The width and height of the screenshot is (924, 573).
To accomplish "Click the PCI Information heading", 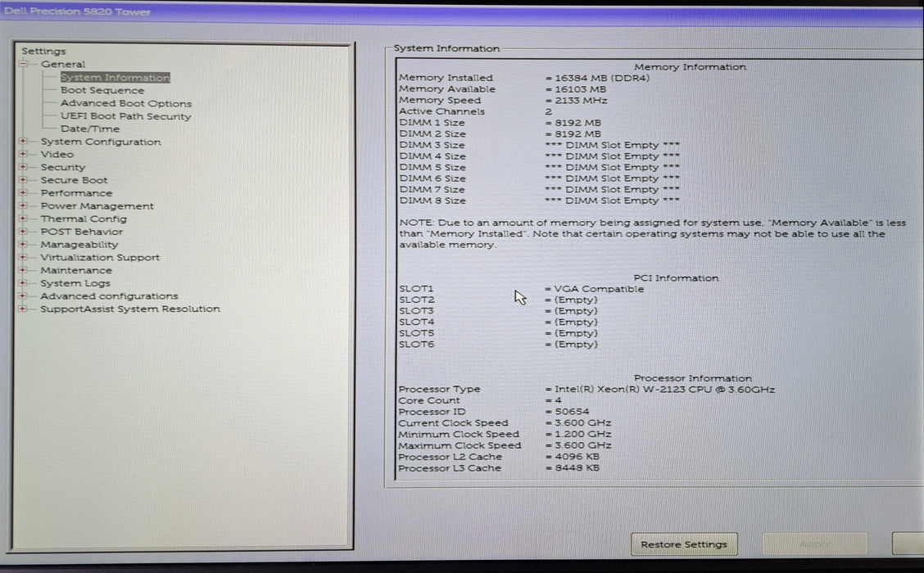I will (x=675, y=277).
